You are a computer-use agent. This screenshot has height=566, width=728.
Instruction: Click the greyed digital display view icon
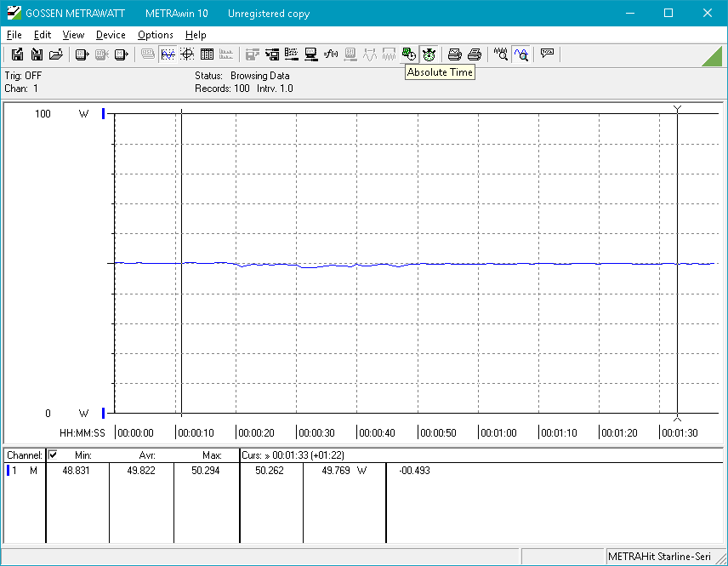pos(148,54)
